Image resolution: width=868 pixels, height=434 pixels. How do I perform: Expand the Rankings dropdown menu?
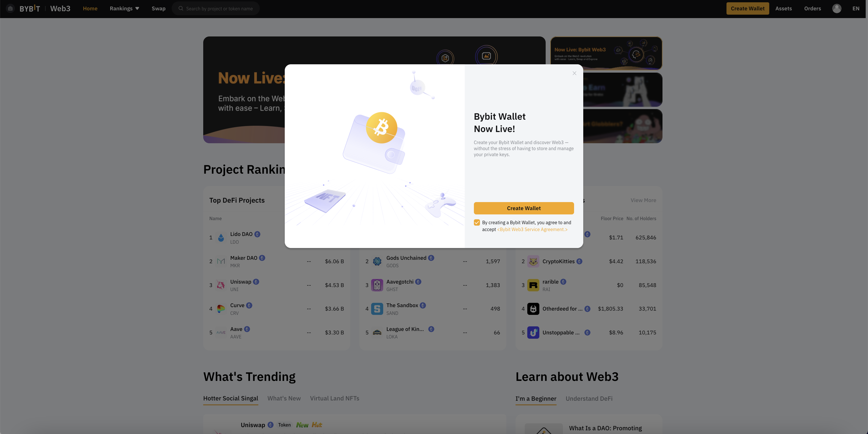(x=124, y=8)
